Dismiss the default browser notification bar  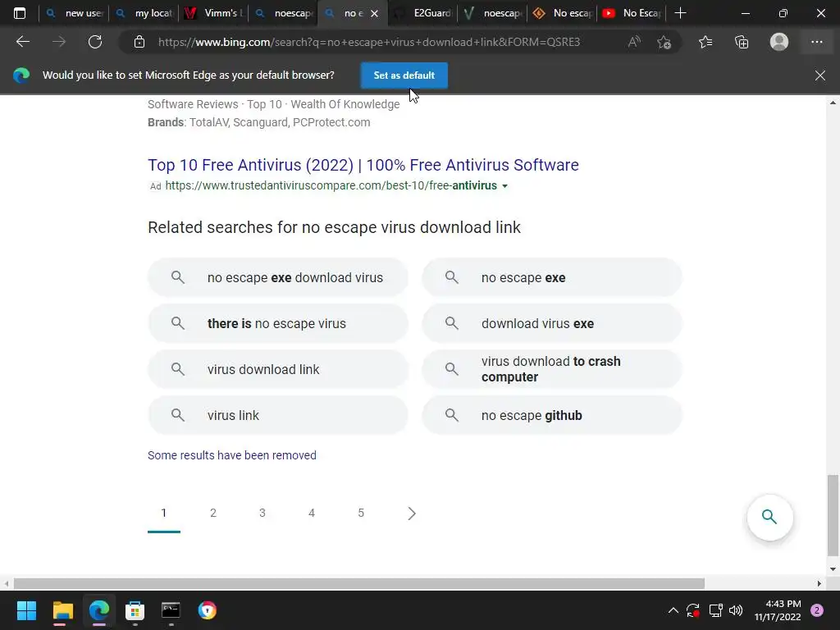pos(820,75)
